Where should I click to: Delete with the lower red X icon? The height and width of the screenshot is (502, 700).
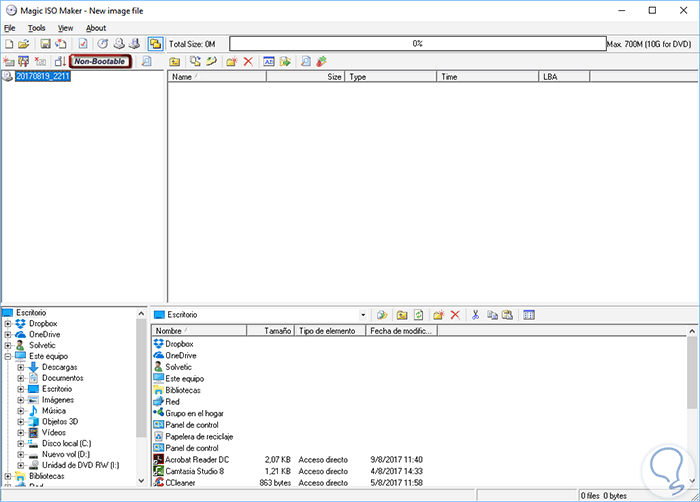pos(455,315)
